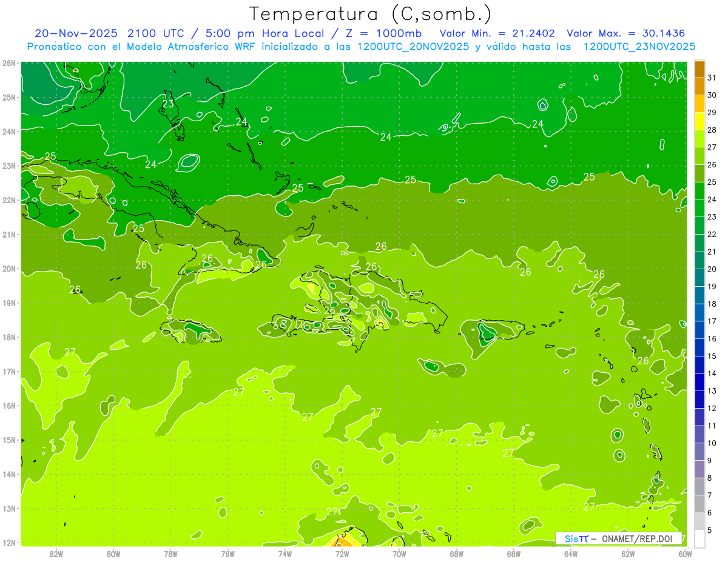Click the 82W longitude axis label

tap(56, 554)
